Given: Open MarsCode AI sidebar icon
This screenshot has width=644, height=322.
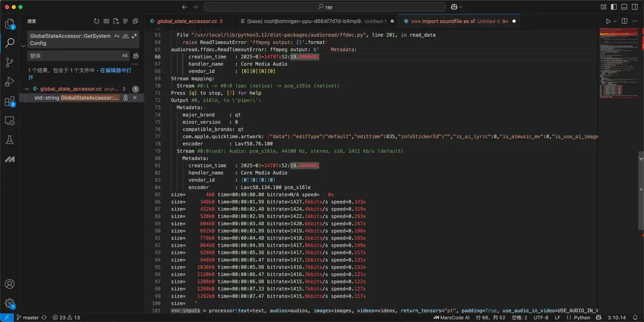Looking at the screenshot, I should (10, 159).
